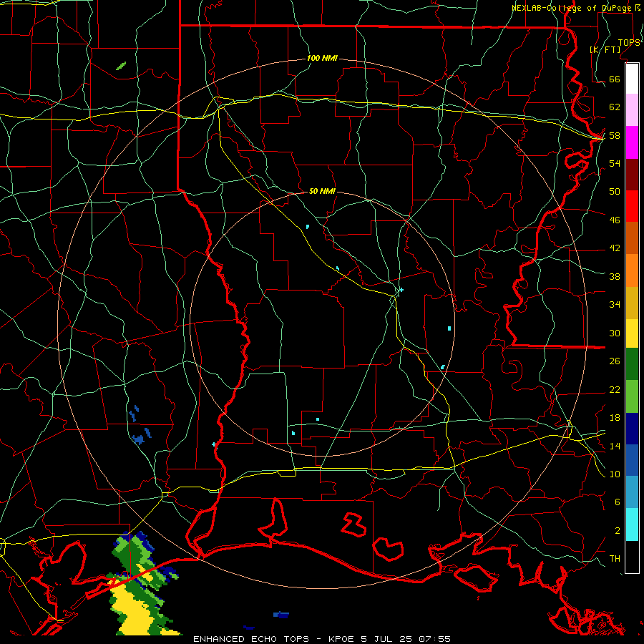Click the legend value '18'

click(x=615, y=418)
